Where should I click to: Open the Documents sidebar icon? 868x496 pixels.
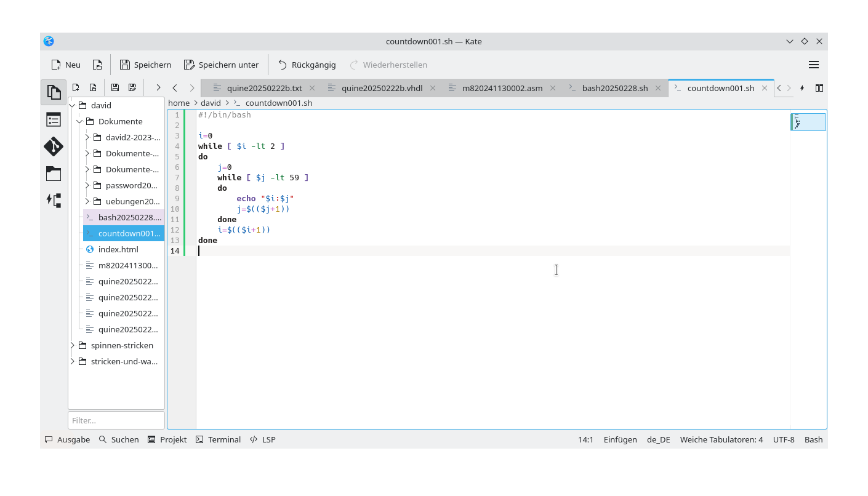tap(53, 92)
